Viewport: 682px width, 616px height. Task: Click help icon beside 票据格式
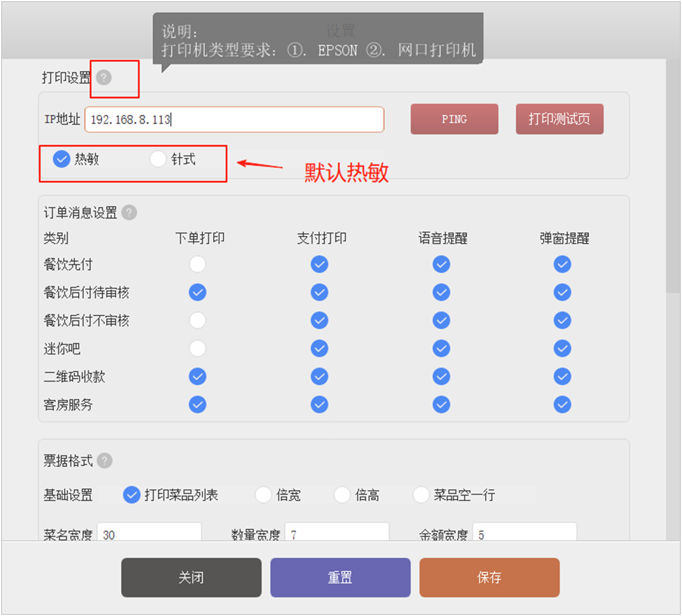104,461
